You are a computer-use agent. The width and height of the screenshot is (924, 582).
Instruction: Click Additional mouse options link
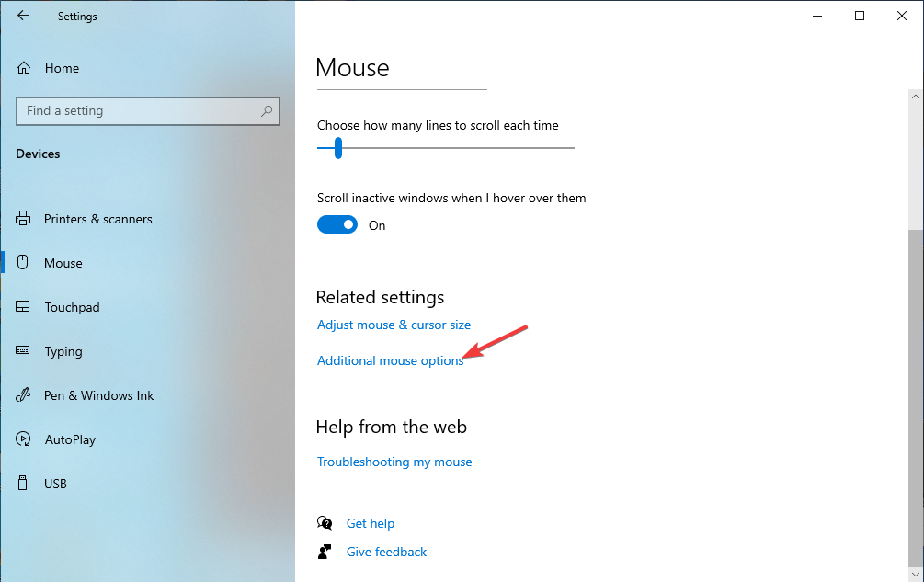point(390,360)
